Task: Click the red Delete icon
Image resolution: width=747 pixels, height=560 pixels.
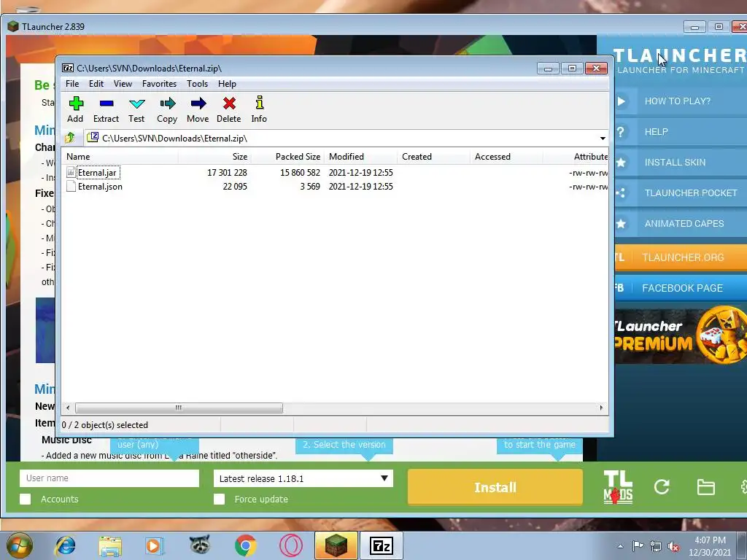Action: [228, 109]
